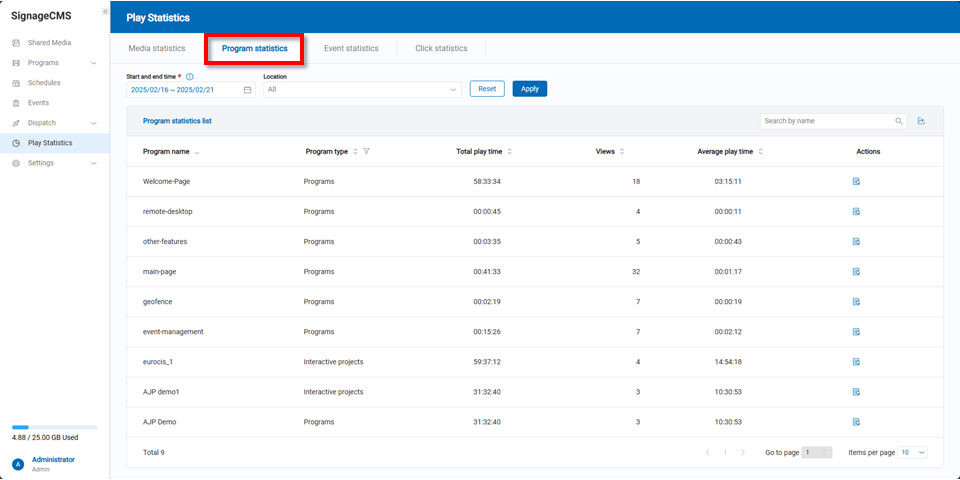
Task: Open details icon for Welcome-Page row
Action: (x=856, y=182)
